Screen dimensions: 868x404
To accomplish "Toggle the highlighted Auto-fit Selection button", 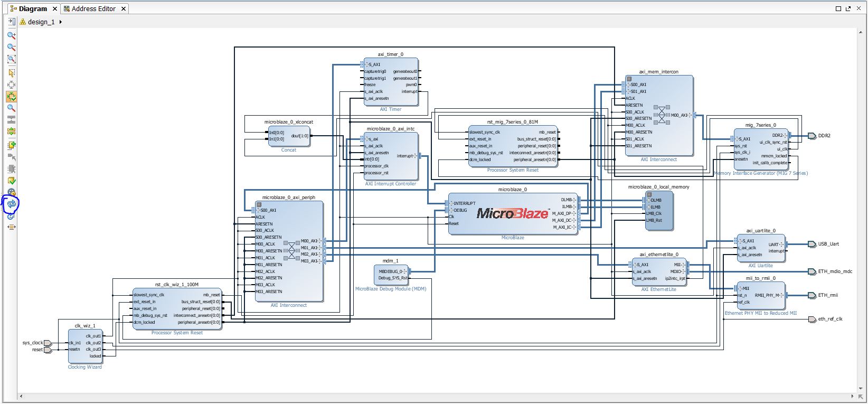I will 11,97.
